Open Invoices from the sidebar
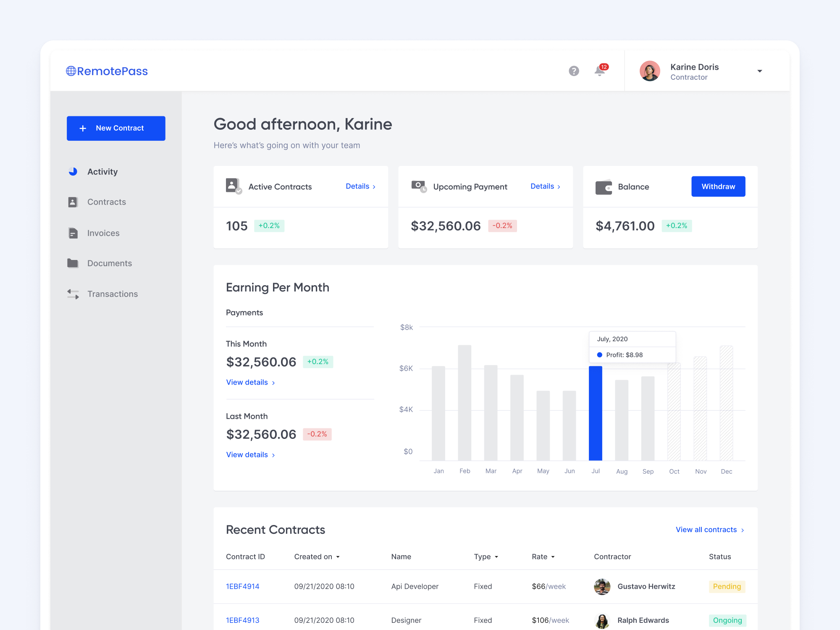Screen dimensions: 840x630 point(103,233)
